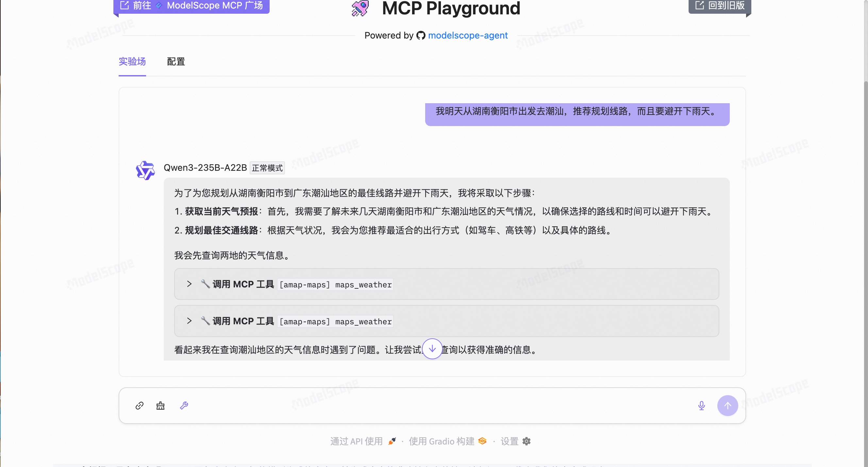Click the Qwen model avatar icon
The width and height of the screenshot is (868, 467).
145,170
